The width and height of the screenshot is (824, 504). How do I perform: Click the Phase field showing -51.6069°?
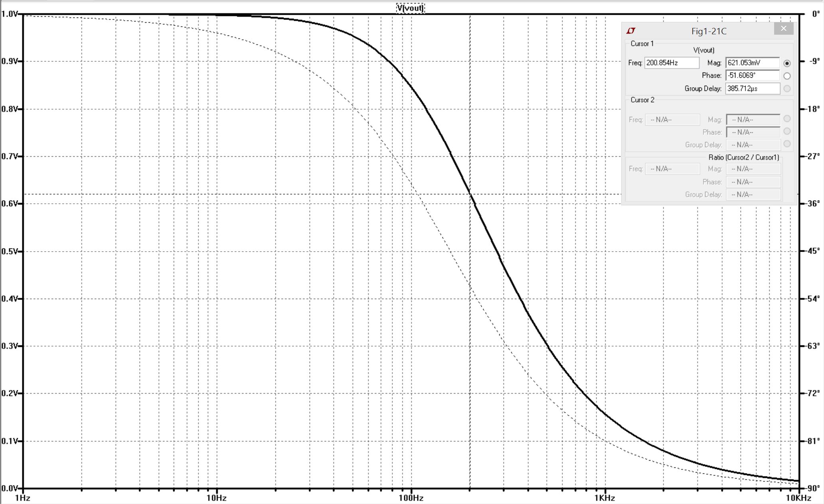752,75
